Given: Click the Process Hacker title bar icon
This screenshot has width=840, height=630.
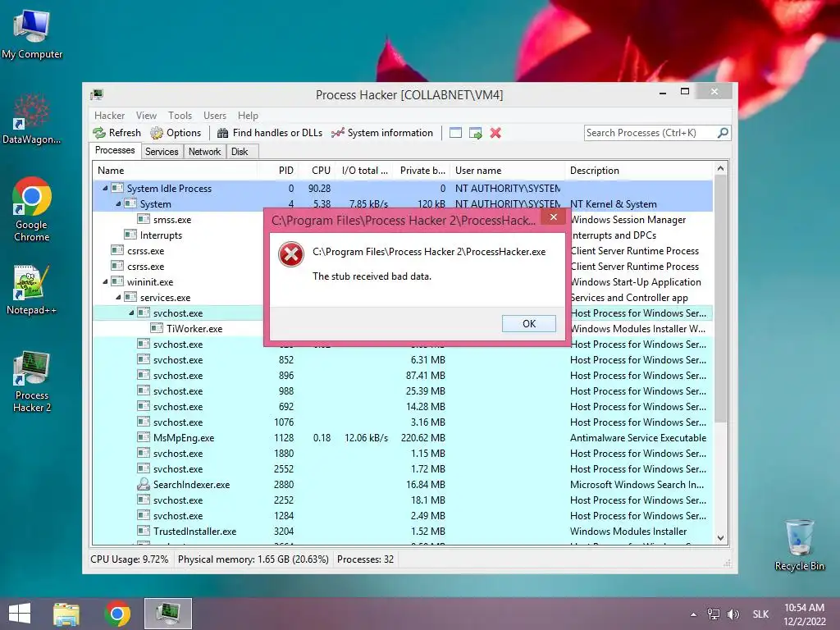Looking at the screenshot, I should [97, 95].
